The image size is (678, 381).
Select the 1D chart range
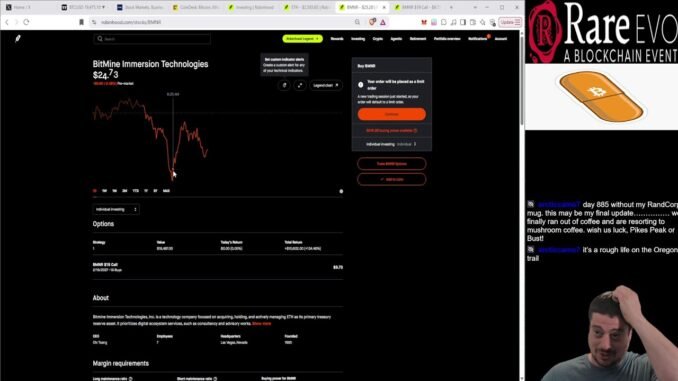[x=95, y=191]
